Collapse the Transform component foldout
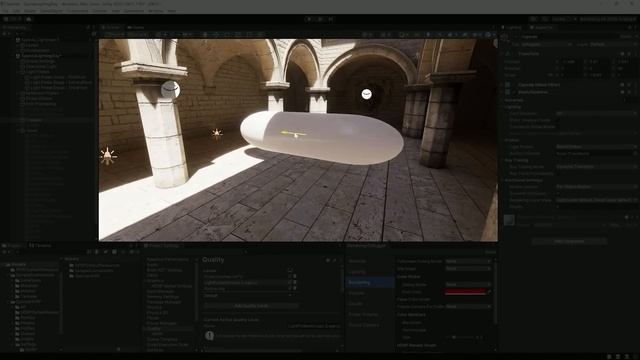This screenshot has width=640, height=360. (x=503, y=54)
